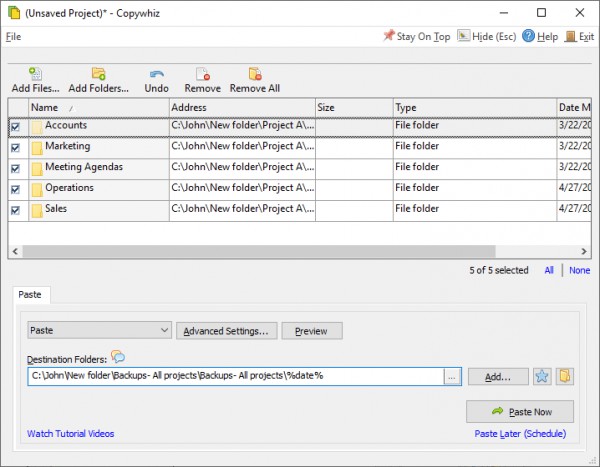Pin window with Stay On Top
600x467 pixels.
(417, 36)
